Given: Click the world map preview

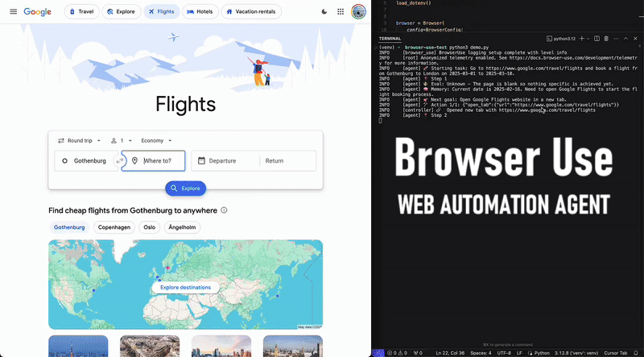Looking at the screenshot, I should (186, 284).
